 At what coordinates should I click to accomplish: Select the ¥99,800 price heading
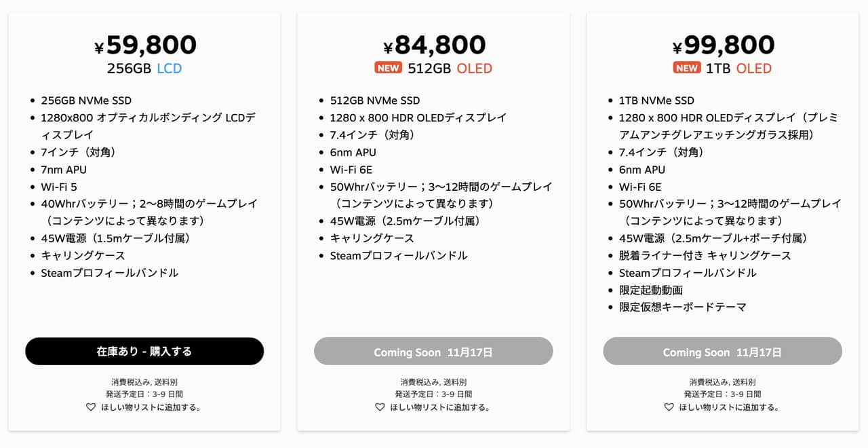723,45
